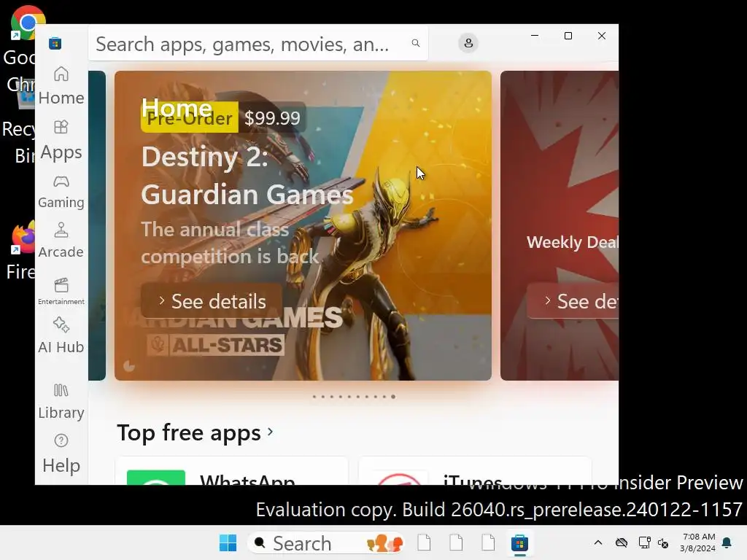Viewport: 747px width, 560px height.
Task: Select the Google Chrome desktop shortcut
Action: coord(20,49)
